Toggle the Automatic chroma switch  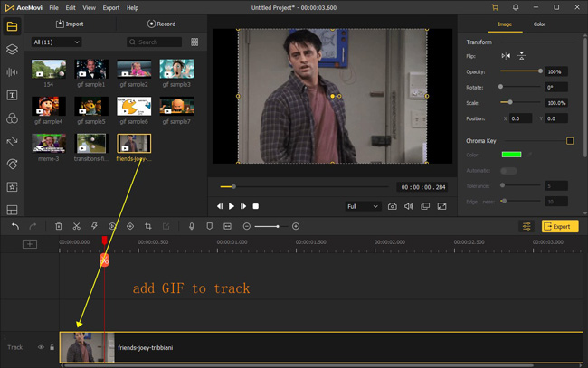click(x=508, y=171)
